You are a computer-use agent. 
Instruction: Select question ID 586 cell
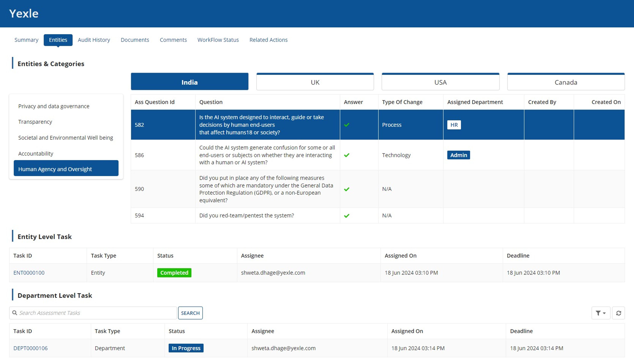coord(163,155)
